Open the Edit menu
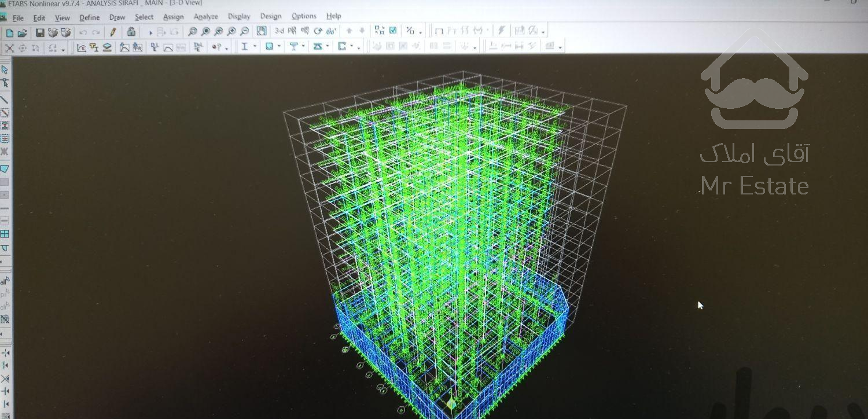The image size is (868, 419). 39,18
